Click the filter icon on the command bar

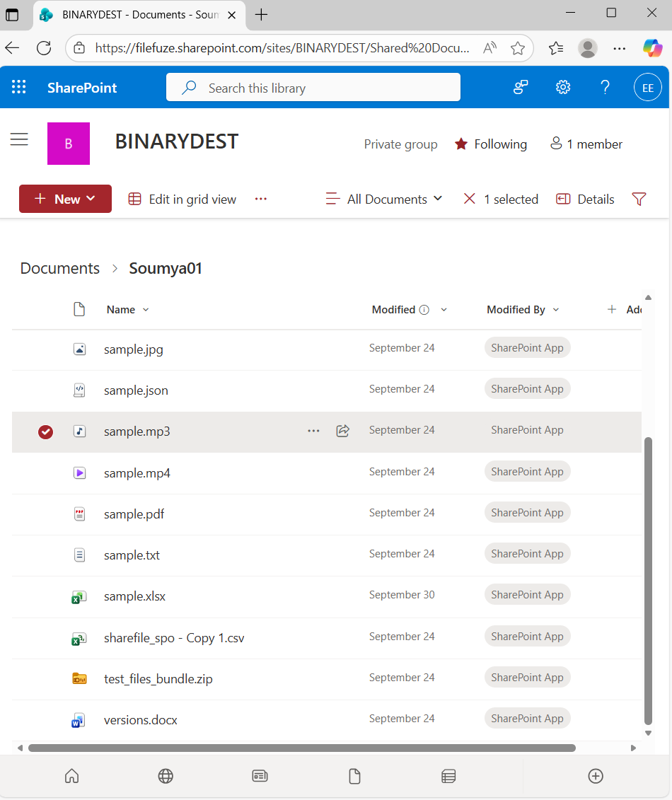click(639, 199)
